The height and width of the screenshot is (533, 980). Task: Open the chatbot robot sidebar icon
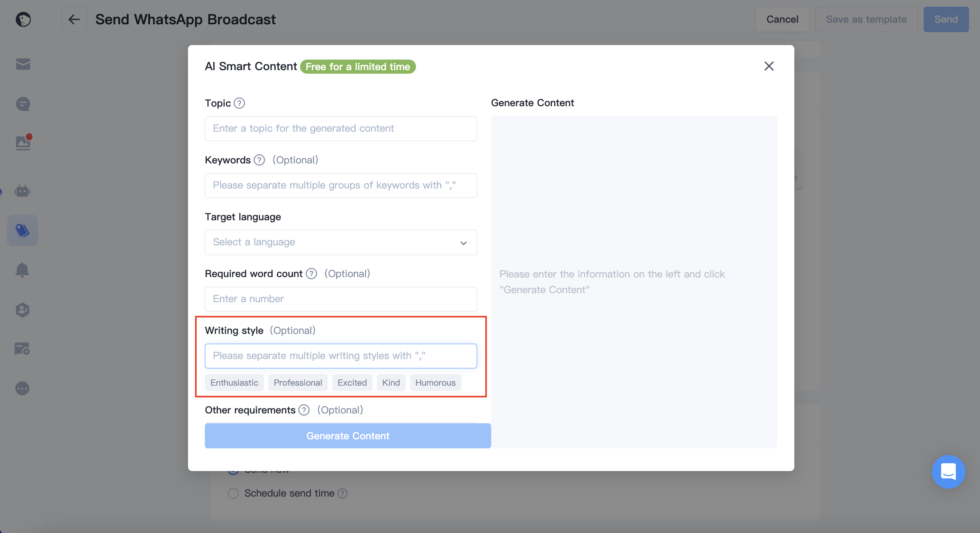pos(22,191)
